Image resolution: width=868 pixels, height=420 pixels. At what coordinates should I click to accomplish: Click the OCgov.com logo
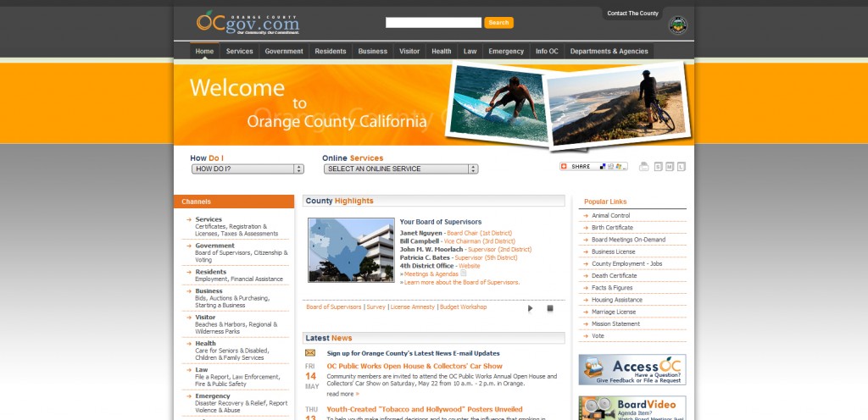[248, 23]
